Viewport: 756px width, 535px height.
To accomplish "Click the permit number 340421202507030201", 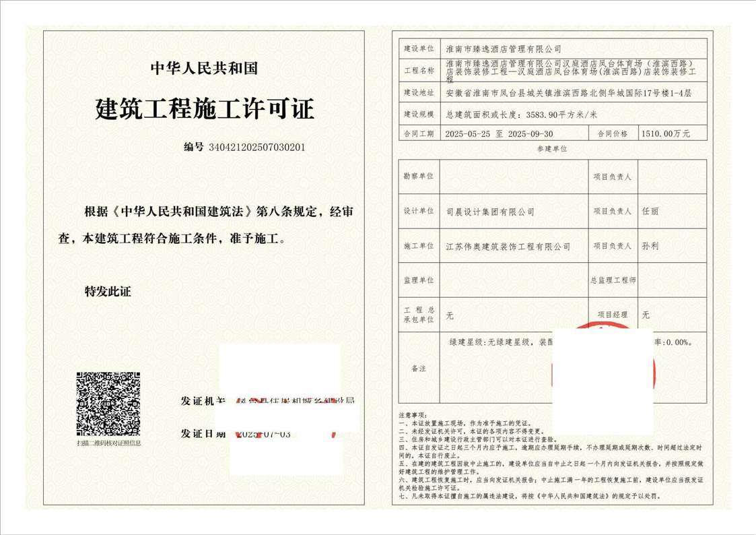I will tap(257, 148).
